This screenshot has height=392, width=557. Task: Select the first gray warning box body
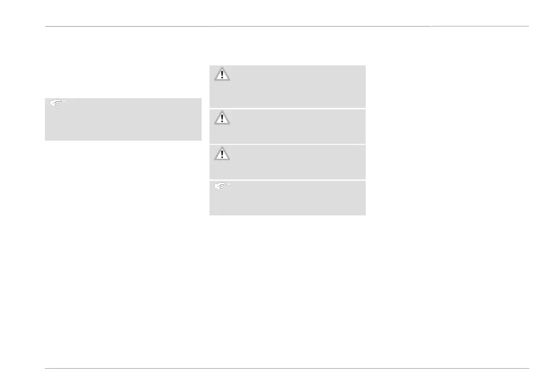pos(287,86)
